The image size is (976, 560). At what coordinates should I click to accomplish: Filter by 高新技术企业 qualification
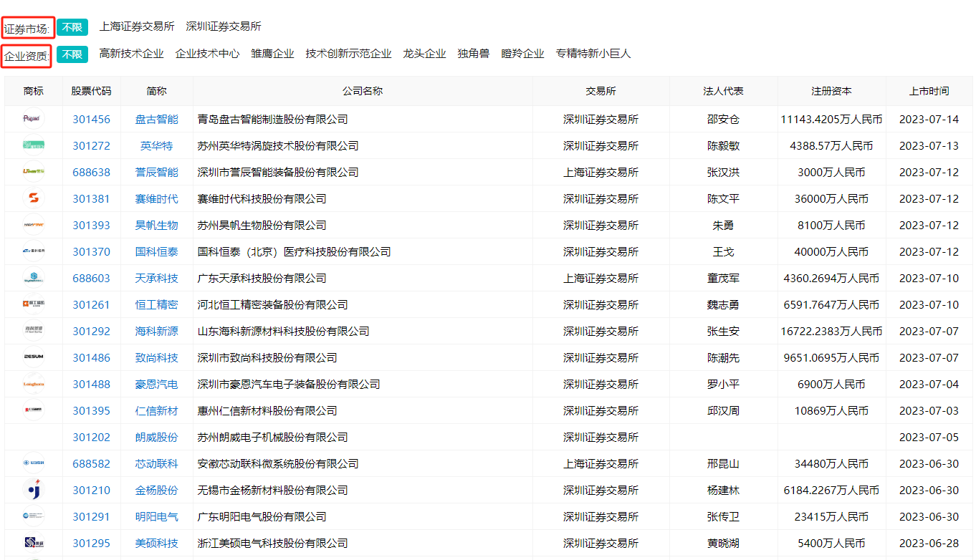point(132,54)
